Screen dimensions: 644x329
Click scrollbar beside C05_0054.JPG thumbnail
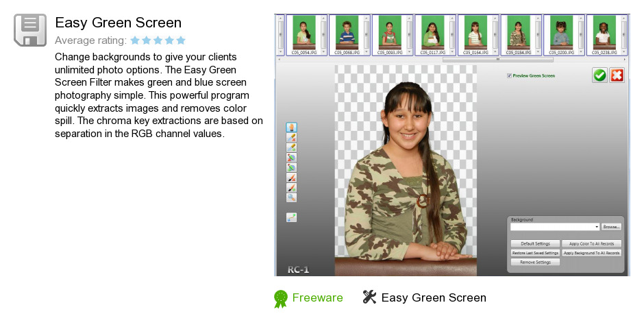[323, 35]
